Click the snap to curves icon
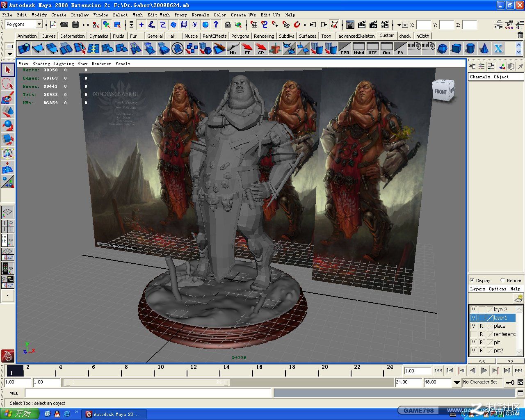Image resolution: width=525 pixels, height=420 pixels. (265, 25)
